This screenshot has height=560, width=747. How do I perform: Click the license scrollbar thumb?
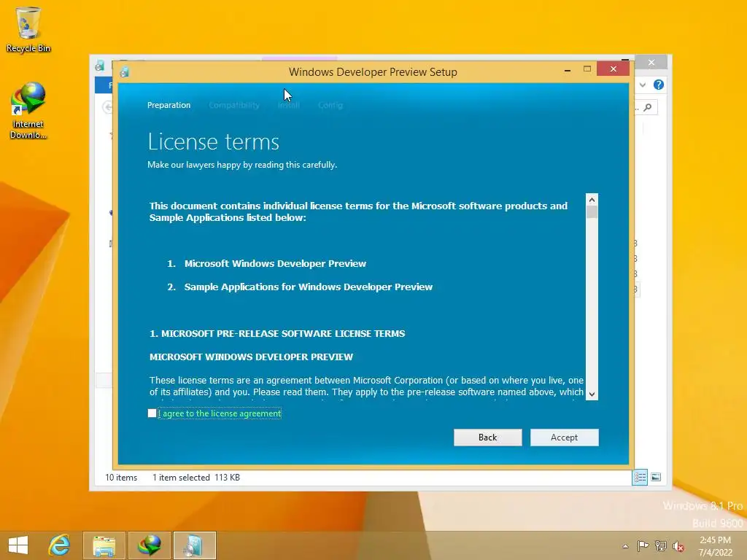tap(592, 212)
